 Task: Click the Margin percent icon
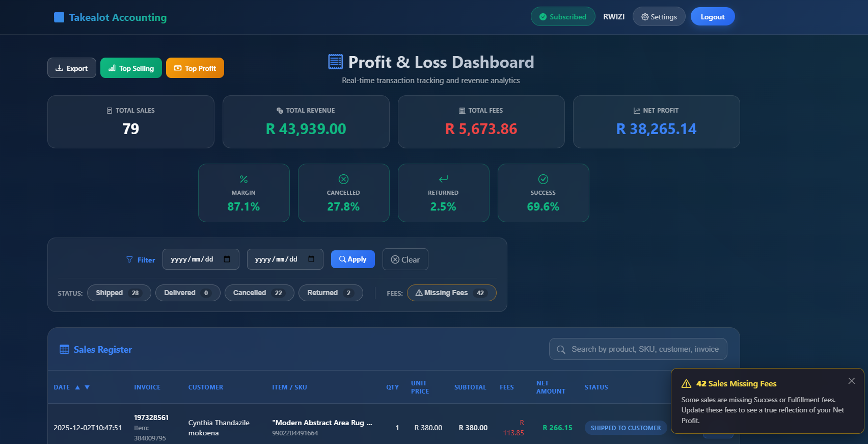coord(243,179)
